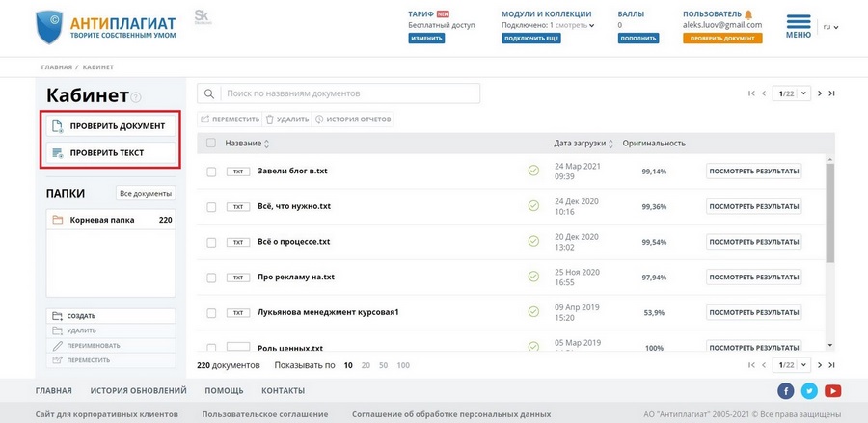This screenshot has width=868, height=423.
Task: Click the search magnifier icon
Action: click(x=208, y=93)
